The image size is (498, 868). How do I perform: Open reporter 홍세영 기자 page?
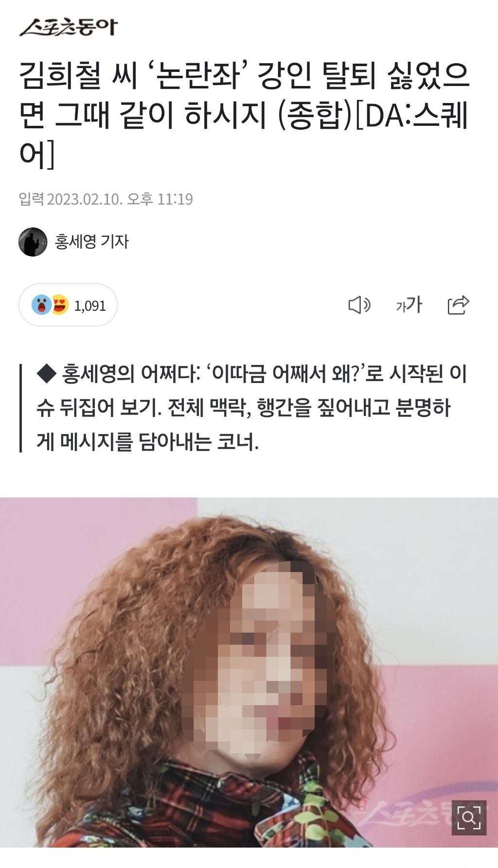(92, 242)
